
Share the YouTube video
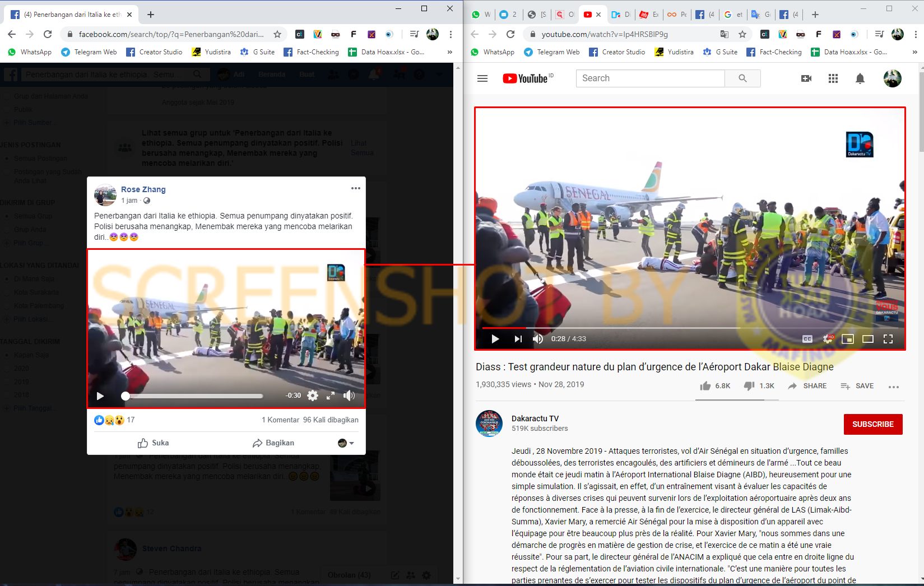[807, 386]
